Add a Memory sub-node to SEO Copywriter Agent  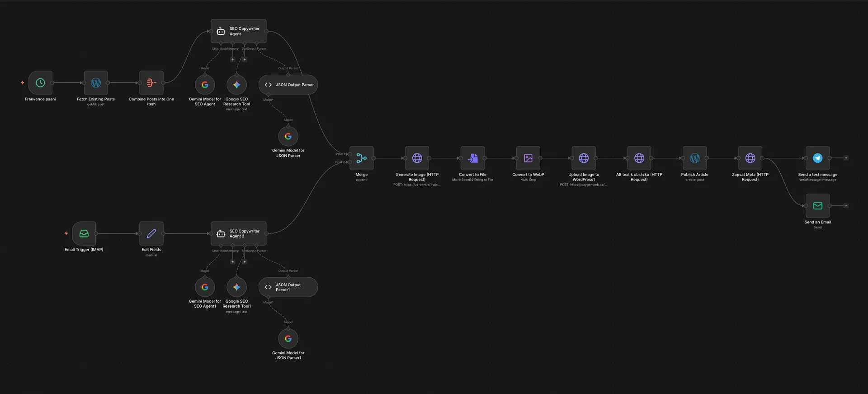coord(233,59)
